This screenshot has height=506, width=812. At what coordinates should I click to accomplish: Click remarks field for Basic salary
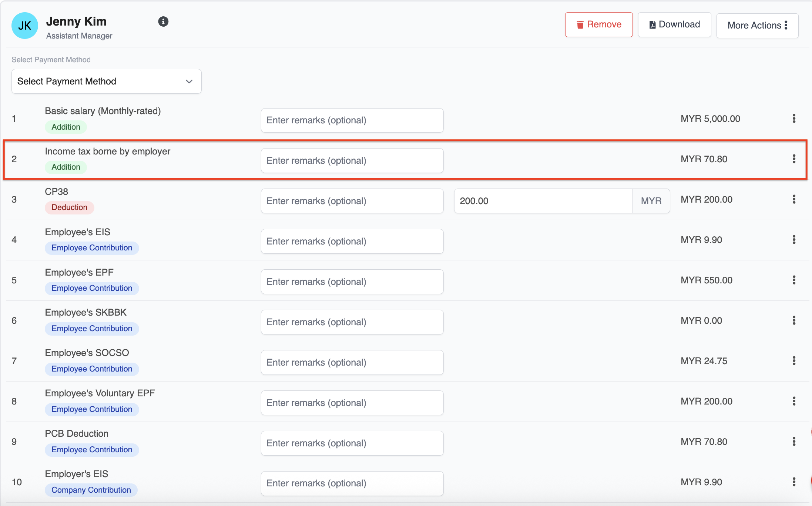click(x=352, y=120)
